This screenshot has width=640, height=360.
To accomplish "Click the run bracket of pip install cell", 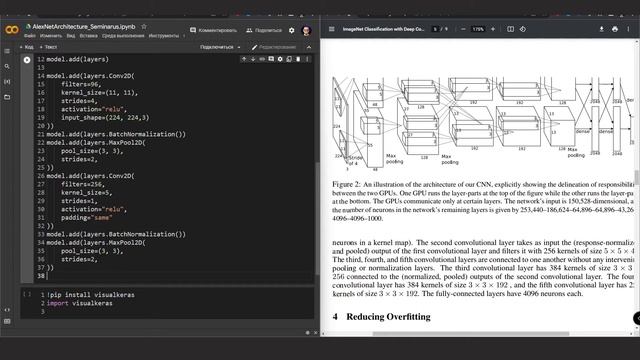I will click(x=27, y=294).
